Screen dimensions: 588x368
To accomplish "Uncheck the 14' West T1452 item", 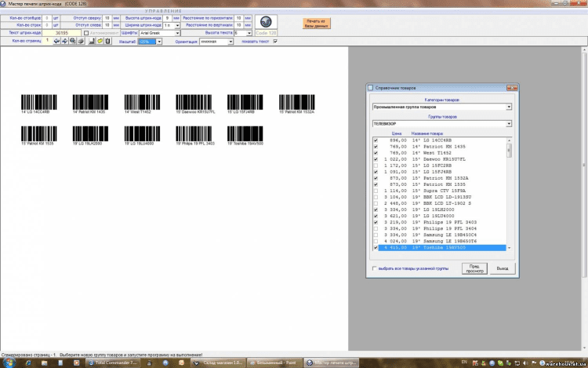I will click(x=376, y=153).
